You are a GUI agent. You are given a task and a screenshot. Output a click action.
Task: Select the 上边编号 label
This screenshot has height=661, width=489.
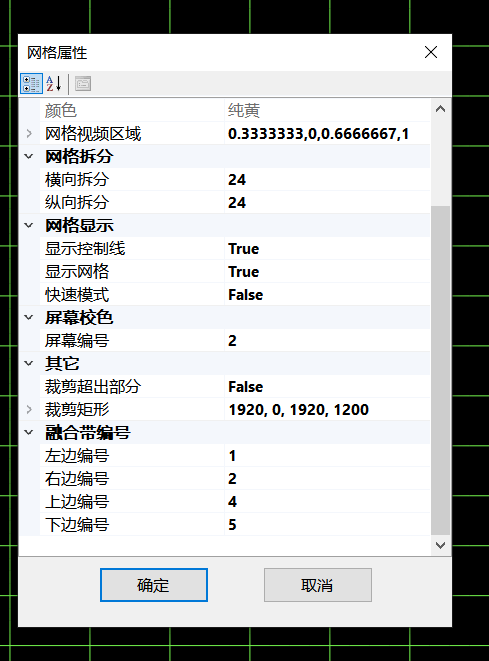click(x=77, y=501)
